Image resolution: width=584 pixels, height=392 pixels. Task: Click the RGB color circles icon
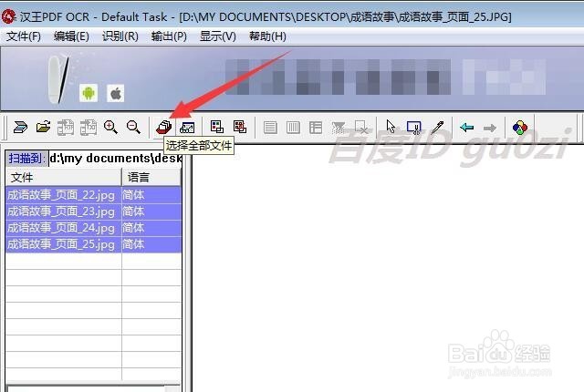[520, 128]
